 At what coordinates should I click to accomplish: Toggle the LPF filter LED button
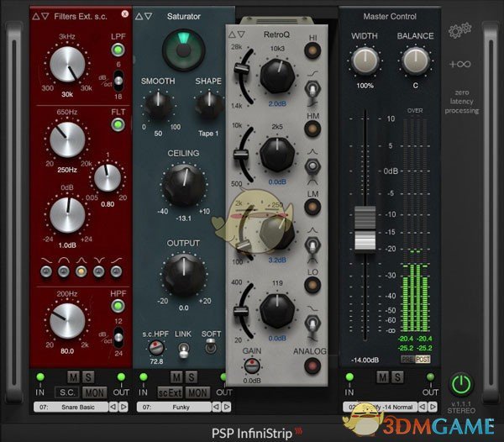(x=118, y=50)
